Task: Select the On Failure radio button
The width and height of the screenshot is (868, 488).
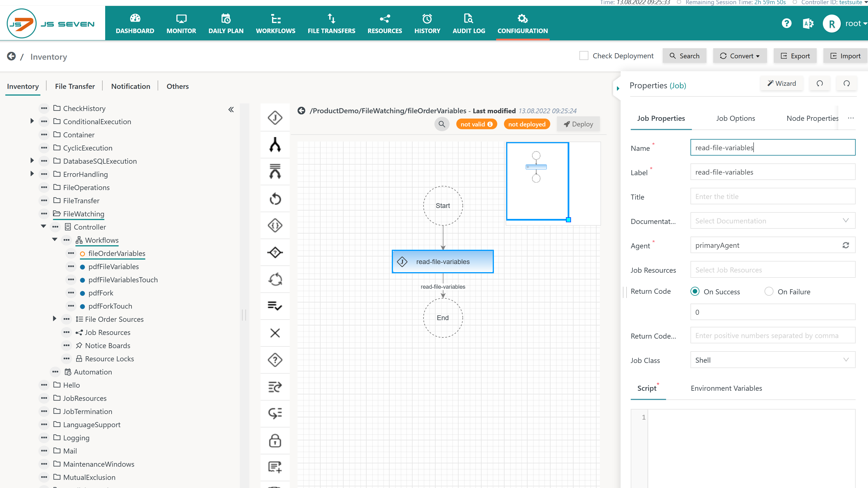Action: click(x=769, y=291)
